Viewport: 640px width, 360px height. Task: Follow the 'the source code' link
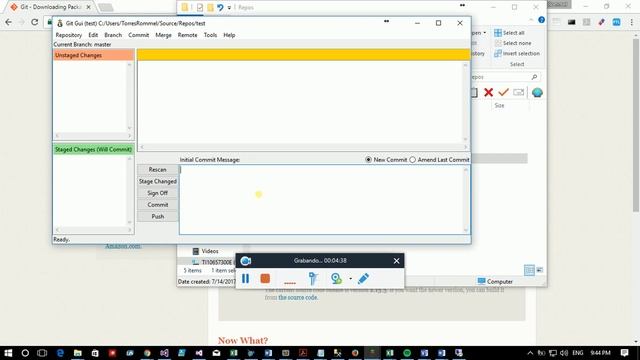point(298,298)
